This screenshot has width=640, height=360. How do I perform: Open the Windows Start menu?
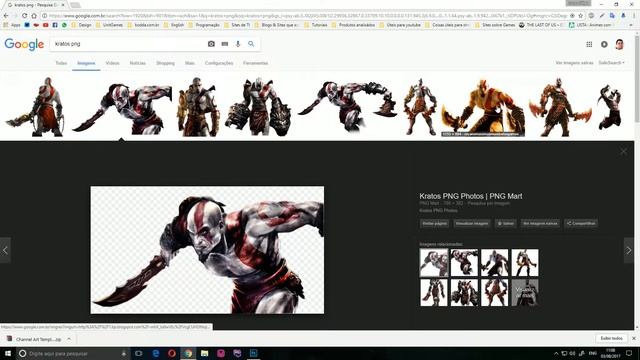click(x=8, y=353)
